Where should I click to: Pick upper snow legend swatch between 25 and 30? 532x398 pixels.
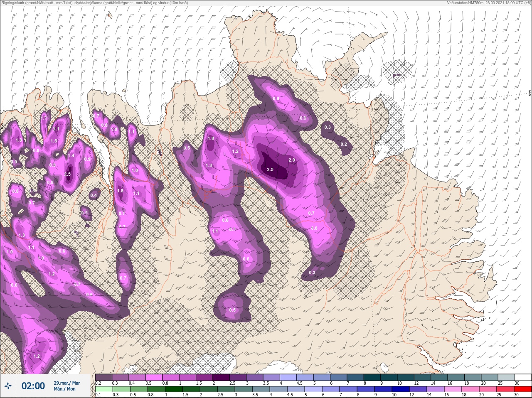[506, 377]
